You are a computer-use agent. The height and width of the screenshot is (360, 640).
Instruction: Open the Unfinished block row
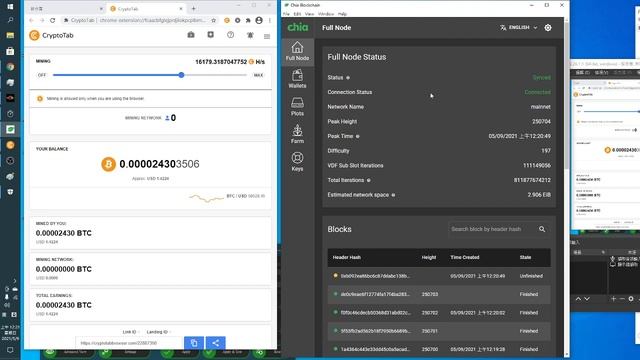pyautogui.click(x=439, y=276)
